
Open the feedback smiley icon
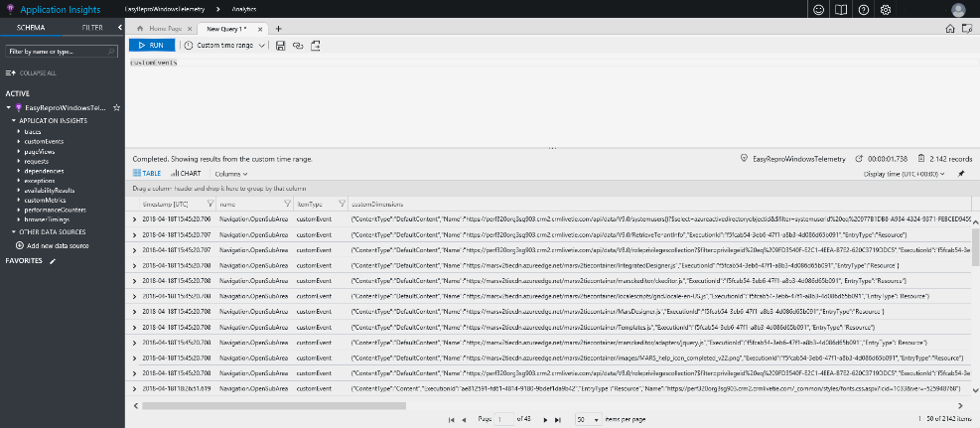[x=819, y=9]
